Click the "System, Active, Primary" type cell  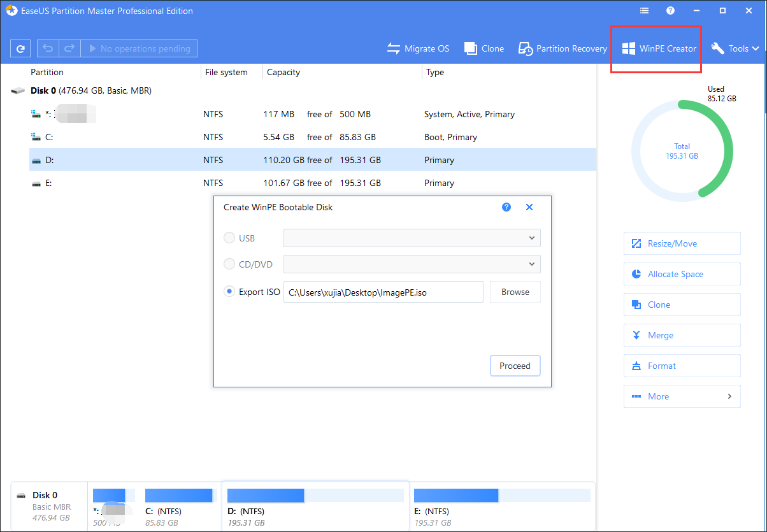click(x=470, y=114)
